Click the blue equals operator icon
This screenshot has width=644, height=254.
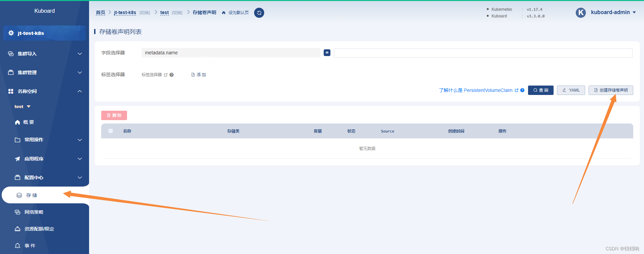tap(327, 53)
